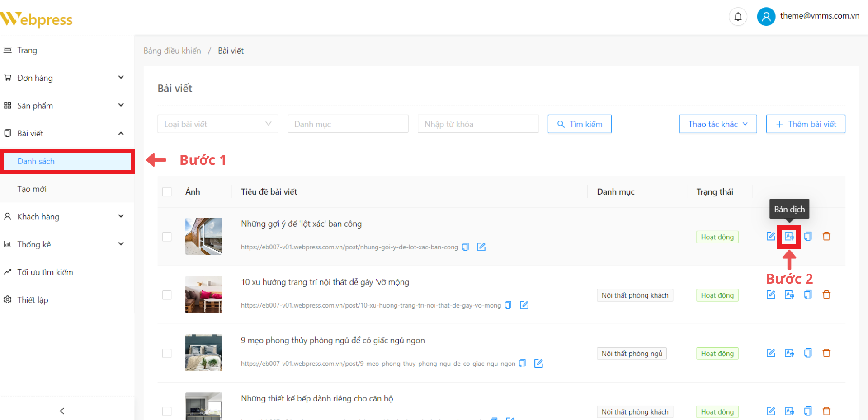Go to Tối ưu tìm kiếm menu
The height and width of the screenshot is (420, 868).
[x=45, y=272]
